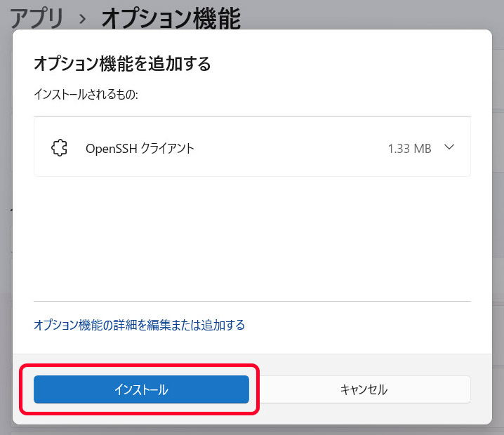Go back to アプリ in the breadcrumb
This screenshot has width=504, height=435.
(x=37, y=18)
